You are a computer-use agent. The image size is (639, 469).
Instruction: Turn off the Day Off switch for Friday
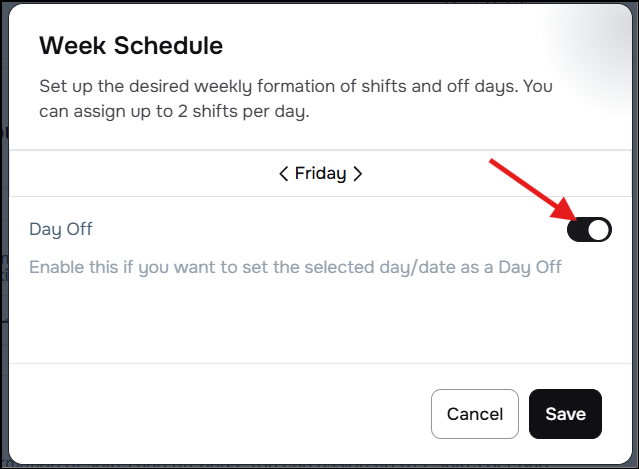(589, 230)
